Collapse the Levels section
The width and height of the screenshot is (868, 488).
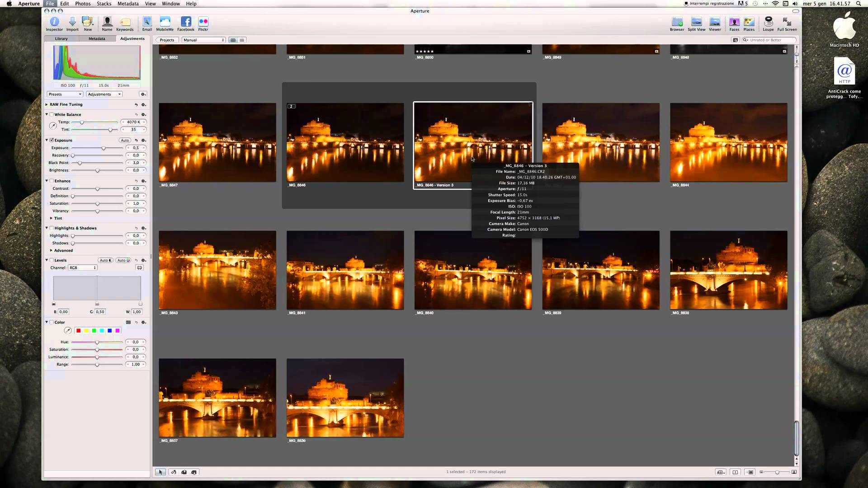point(47,260)
